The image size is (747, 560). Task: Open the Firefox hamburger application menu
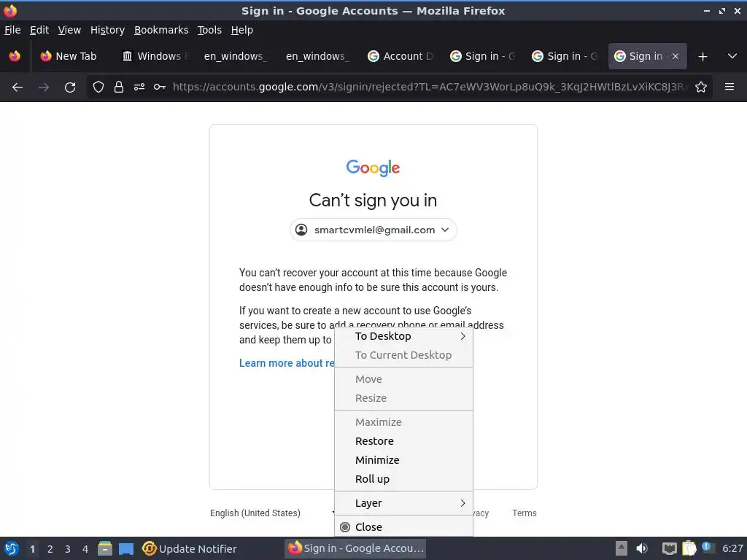729,87
